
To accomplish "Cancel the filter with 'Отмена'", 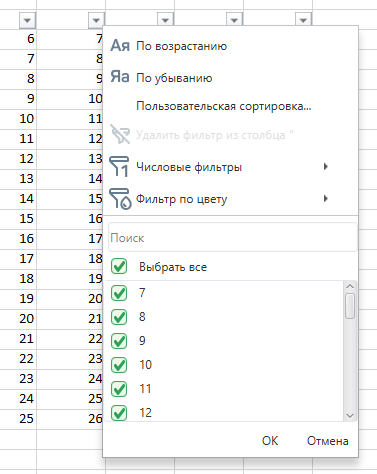I will (x=328, y=441).
